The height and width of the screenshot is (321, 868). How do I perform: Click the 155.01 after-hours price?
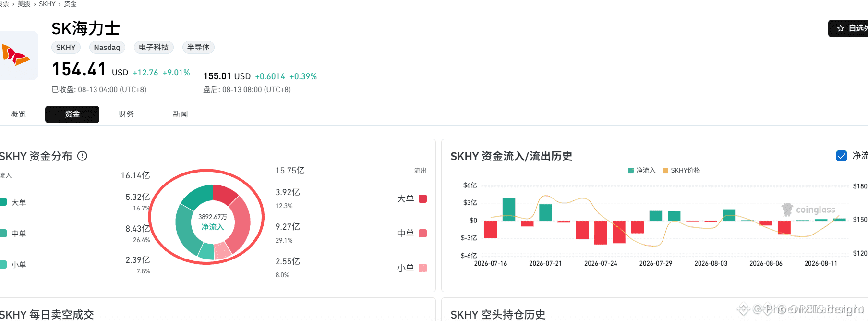[217, 76]
